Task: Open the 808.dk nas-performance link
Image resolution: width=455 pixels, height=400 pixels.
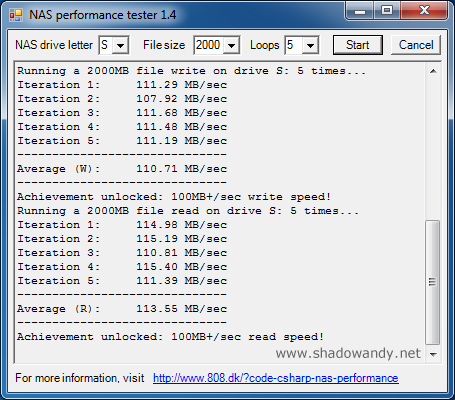Action: point(276,378)
